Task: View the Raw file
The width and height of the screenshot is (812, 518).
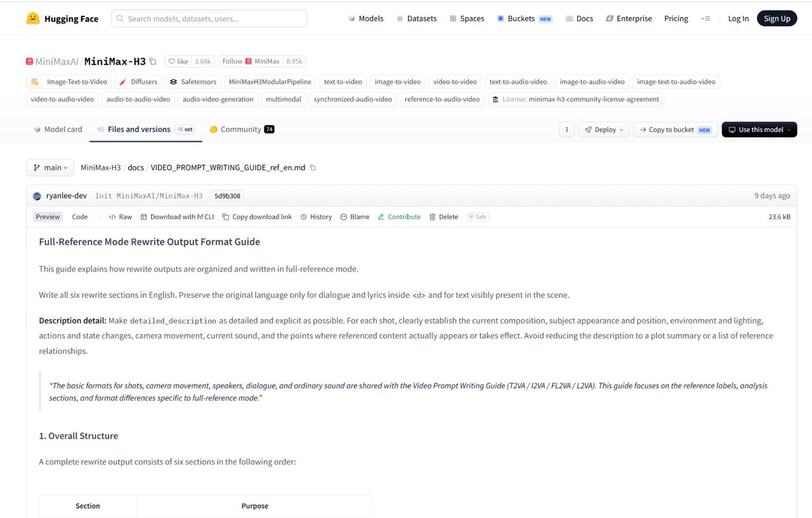Action: [x=121, y=217]
